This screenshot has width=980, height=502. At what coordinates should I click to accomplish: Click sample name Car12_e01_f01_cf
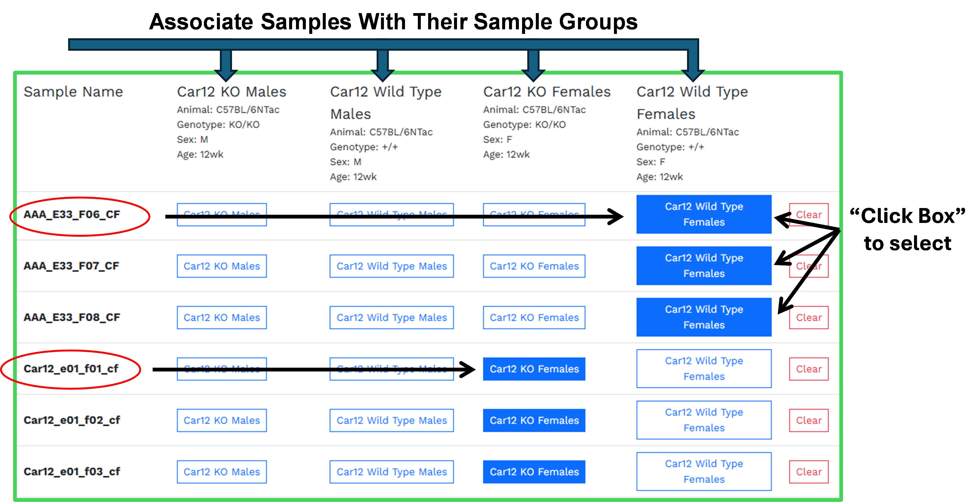point(71,369)
